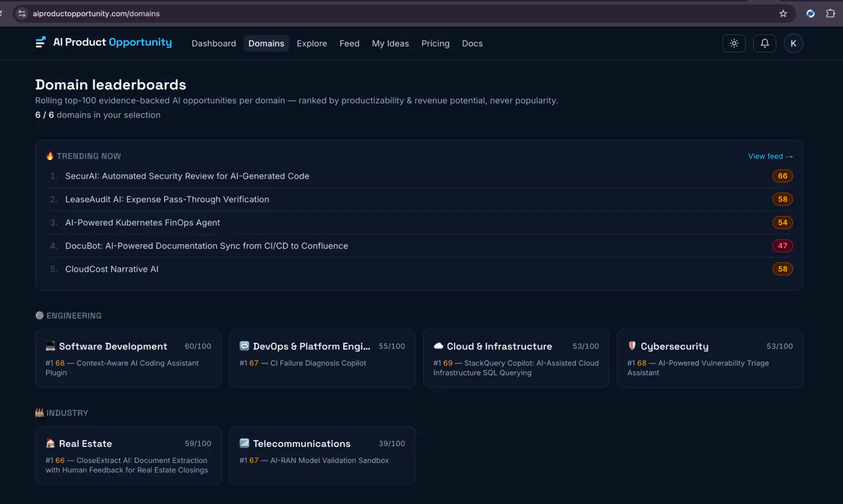Click the 59/100 count on Real Estate
The width and height of the screenshot is (843, 504).
pyautogui.click(x=198, y=443)
